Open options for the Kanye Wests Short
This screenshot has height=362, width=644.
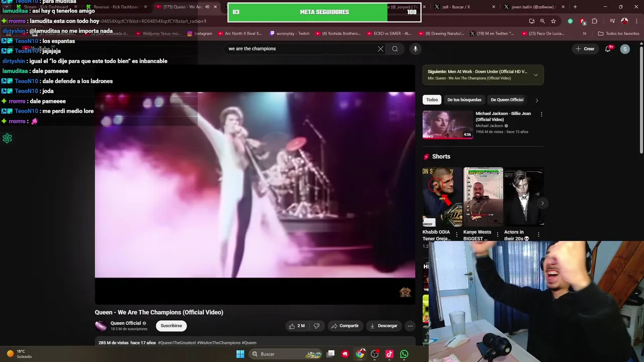point(498,235)
